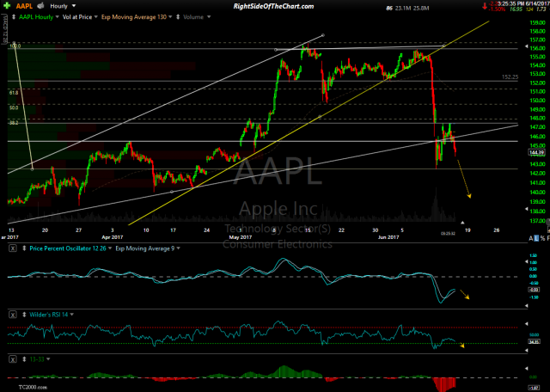Click the red down-arrow price change indicator
This screenshot has height=392, width=550.
tap(485, 6)
